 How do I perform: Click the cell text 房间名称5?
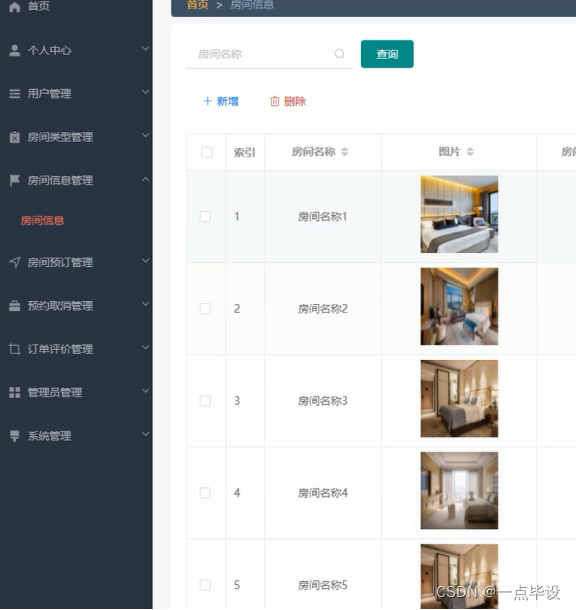[322, 585]
